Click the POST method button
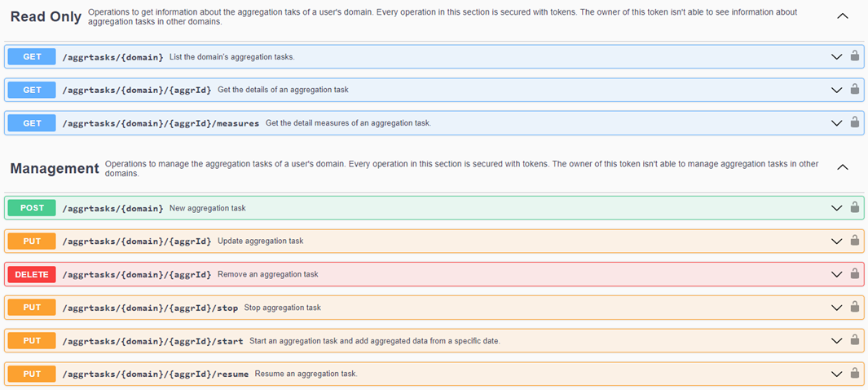Screen dimensions: 868x390 (32, 208)
